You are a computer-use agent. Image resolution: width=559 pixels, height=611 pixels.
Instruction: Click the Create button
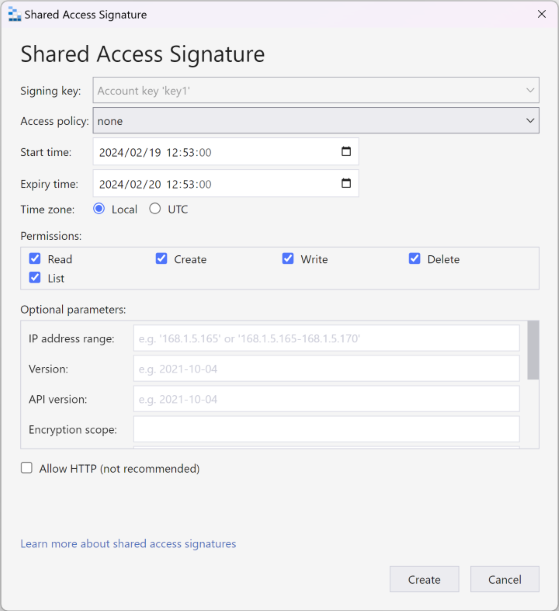(424, 579)
